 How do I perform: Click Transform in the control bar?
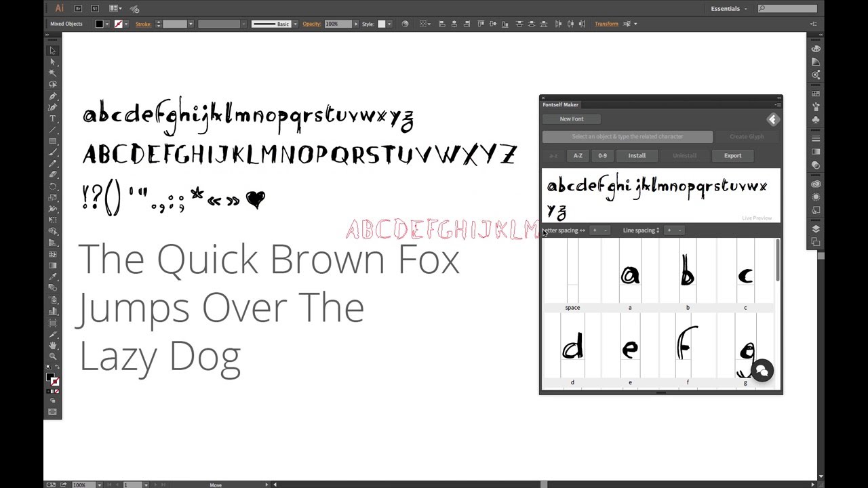point(606,24)
